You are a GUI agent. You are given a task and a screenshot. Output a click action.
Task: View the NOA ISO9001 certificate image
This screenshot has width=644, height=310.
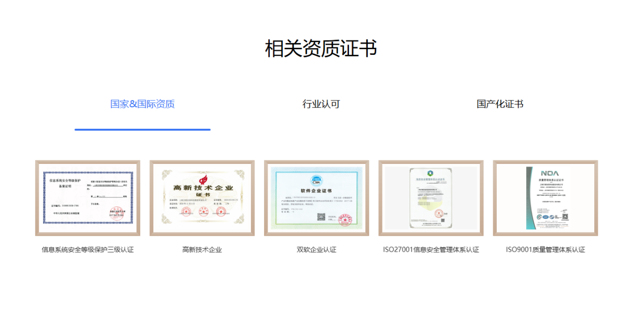(545, 198)
